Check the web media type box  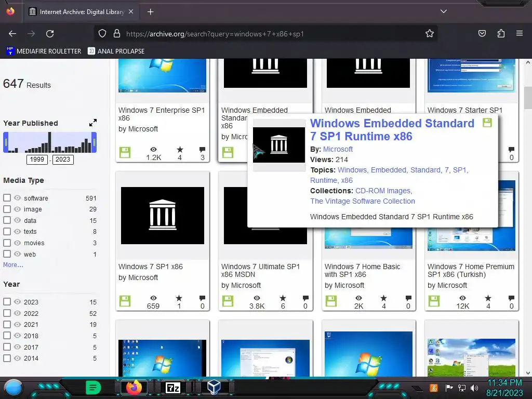(x=7, y=254)
